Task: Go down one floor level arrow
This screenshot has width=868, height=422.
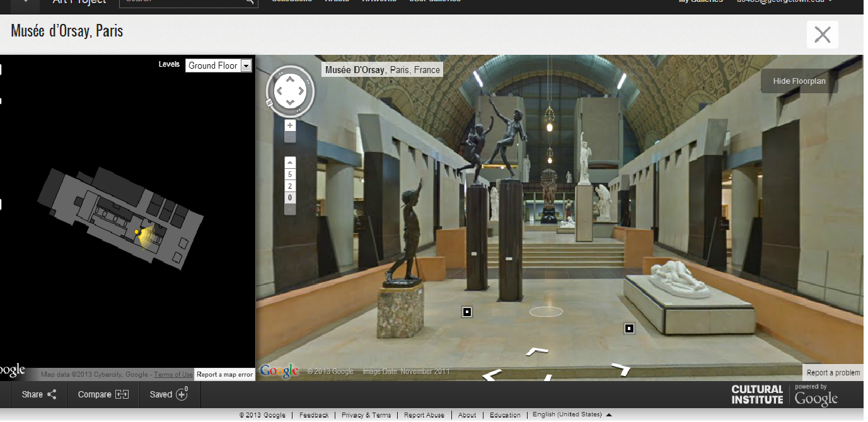Action: (290, 209)
